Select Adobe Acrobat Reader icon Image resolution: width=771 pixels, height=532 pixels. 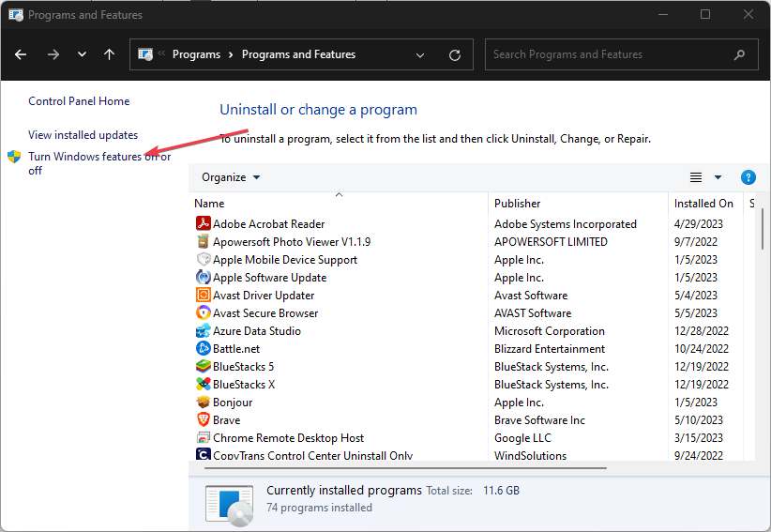point(204,223)
